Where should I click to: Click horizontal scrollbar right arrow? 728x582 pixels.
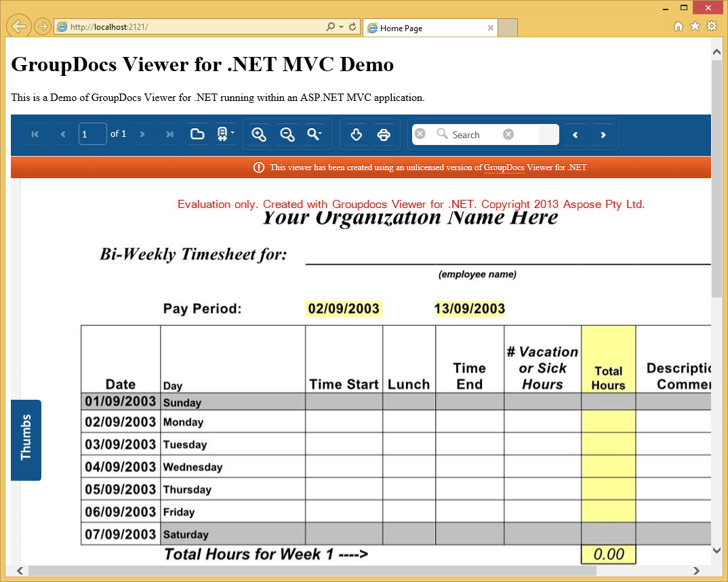point(696,570)
